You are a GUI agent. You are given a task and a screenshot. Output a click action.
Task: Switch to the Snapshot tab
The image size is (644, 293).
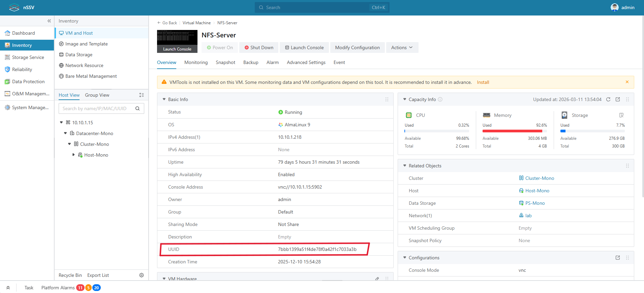click(225, 62)
